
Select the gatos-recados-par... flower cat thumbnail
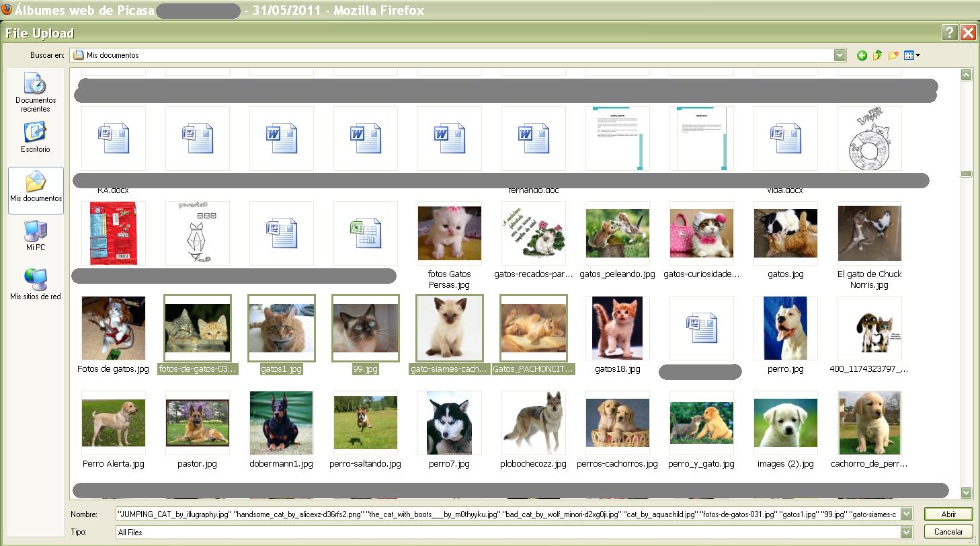click(x=534, y=233)
